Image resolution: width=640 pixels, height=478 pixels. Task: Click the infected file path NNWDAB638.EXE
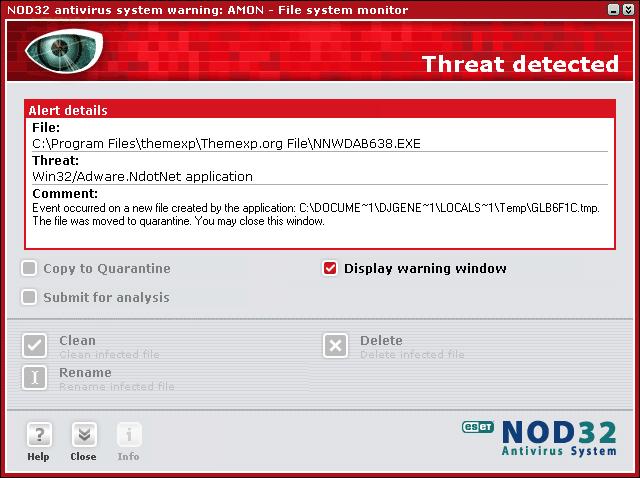coord(227,144)
